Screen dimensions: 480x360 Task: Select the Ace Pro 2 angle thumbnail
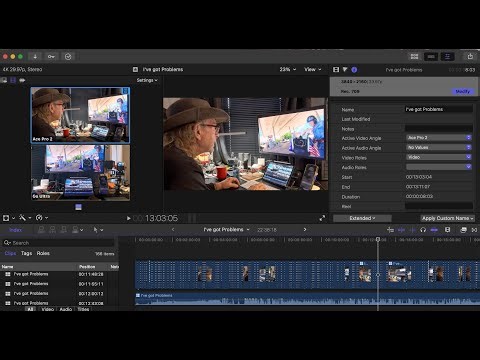pyautogui.click(x=80, y=115)
